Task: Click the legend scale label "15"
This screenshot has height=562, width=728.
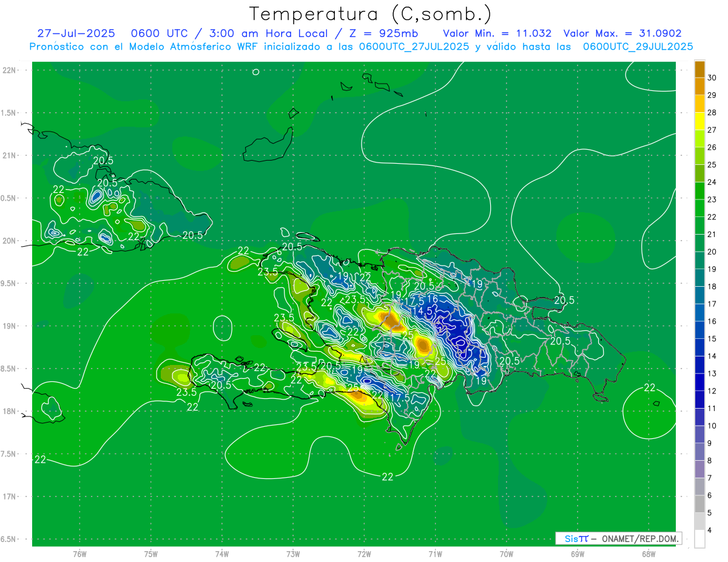Action: point(712,338)
